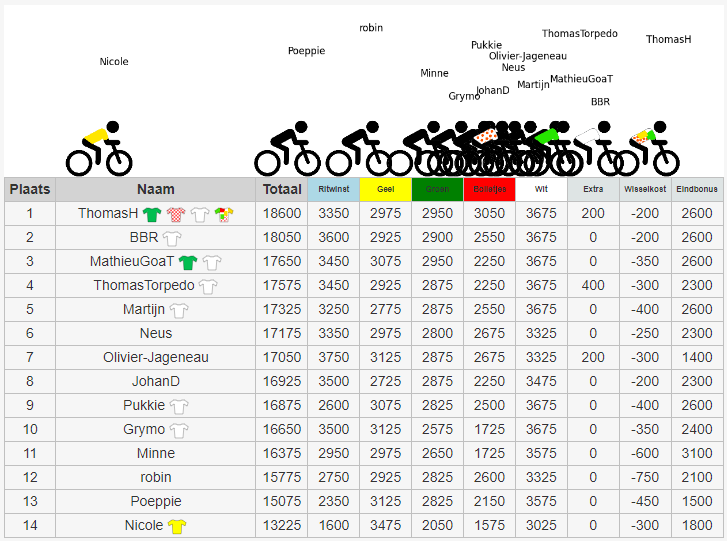Viewport: 727px width, 541px height.
Task: Click the polka dot jersey beside ThomasH
Action: 176,214
